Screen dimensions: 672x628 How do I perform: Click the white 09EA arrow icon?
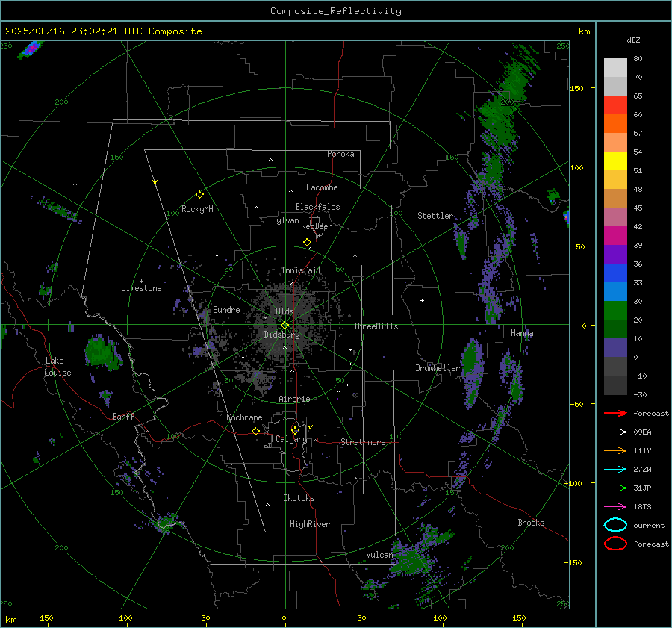[x=615, y=432]
